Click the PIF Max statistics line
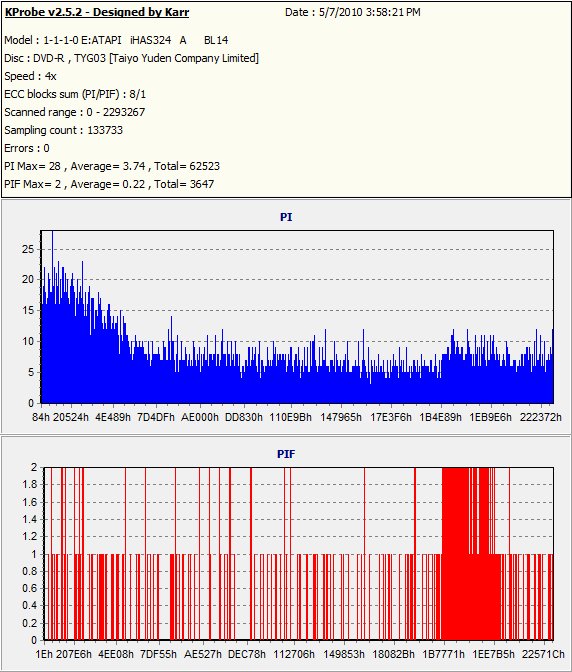 (109, 184)
